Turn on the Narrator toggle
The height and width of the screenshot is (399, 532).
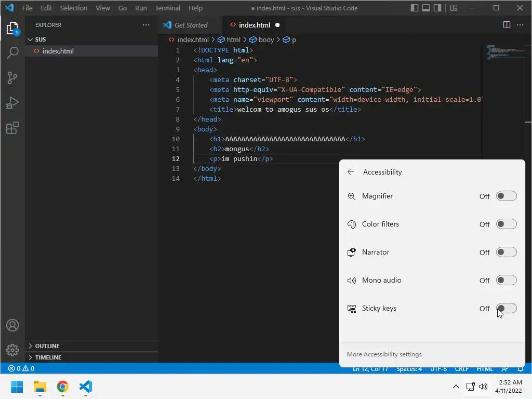pos(506,252)
